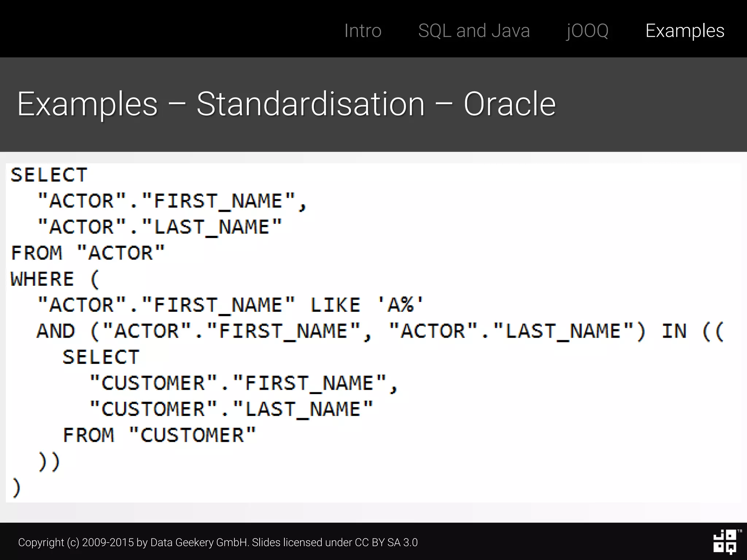Select the Examples section tab
The width and height of the screenshot is (747, 560).
tap(685, 31)
